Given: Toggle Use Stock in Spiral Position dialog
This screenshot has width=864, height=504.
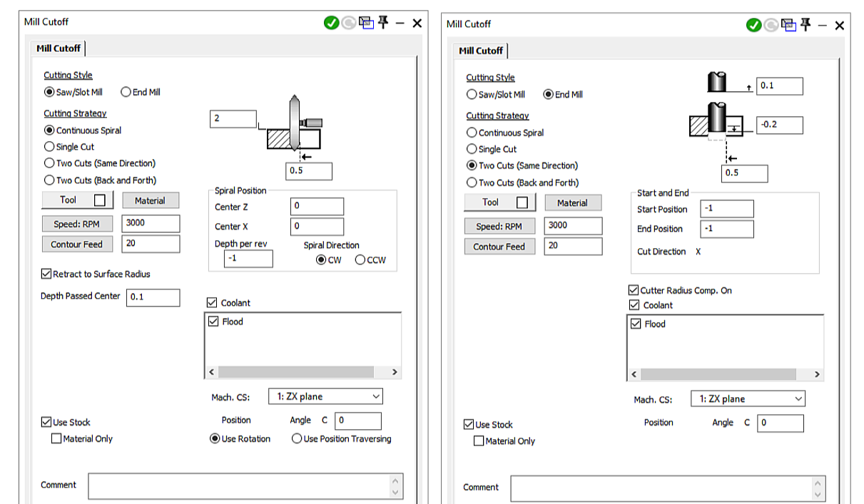Looking at the screenshot, I should 66,422.
